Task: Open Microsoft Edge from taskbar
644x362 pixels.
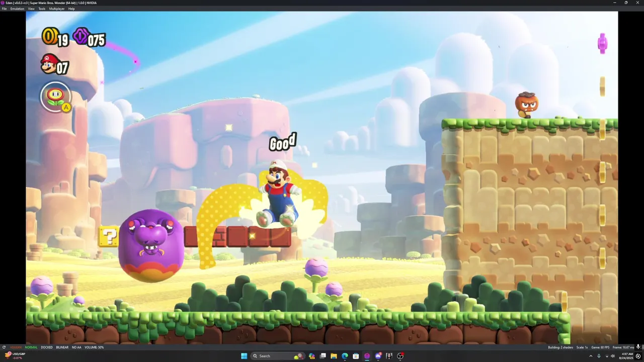Action: point(345,356)
